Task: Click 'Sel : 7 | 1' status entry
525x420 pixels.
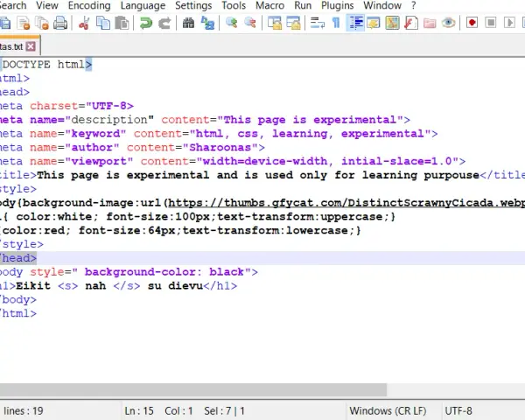Action: tap(224, 410)
